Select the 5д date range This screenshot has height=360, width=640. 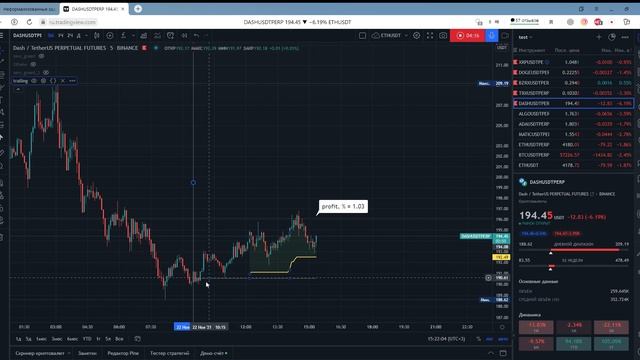click(x=29, y=339)
